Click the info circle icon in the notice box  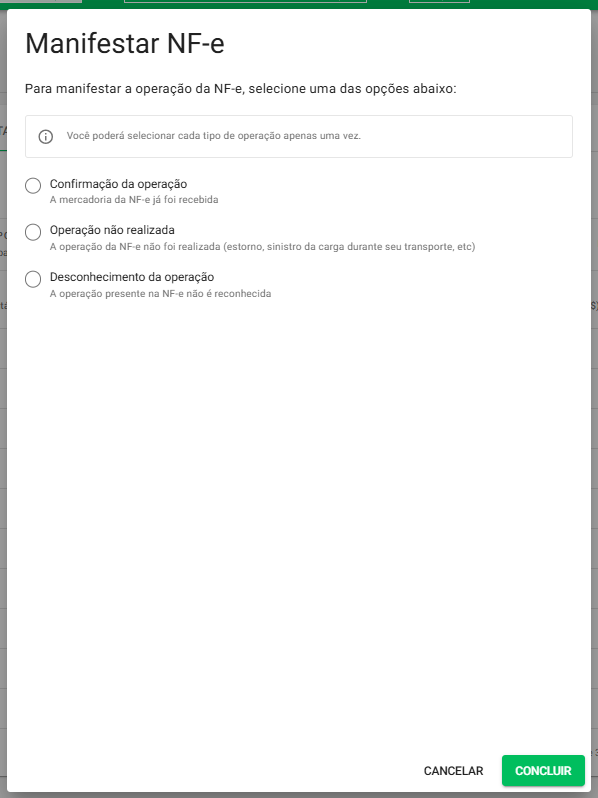pos(46,136)
